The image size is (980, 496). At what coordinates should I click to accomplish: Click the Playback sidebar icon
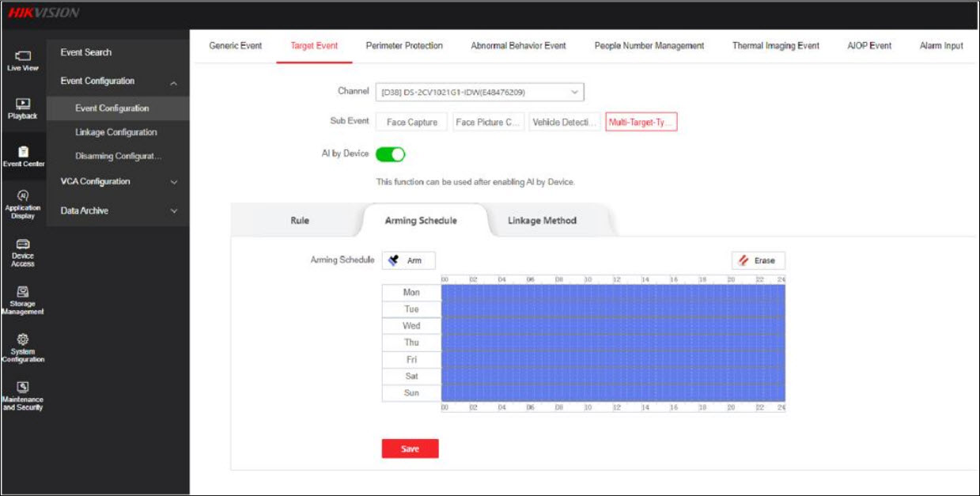(x=23, y=108)
